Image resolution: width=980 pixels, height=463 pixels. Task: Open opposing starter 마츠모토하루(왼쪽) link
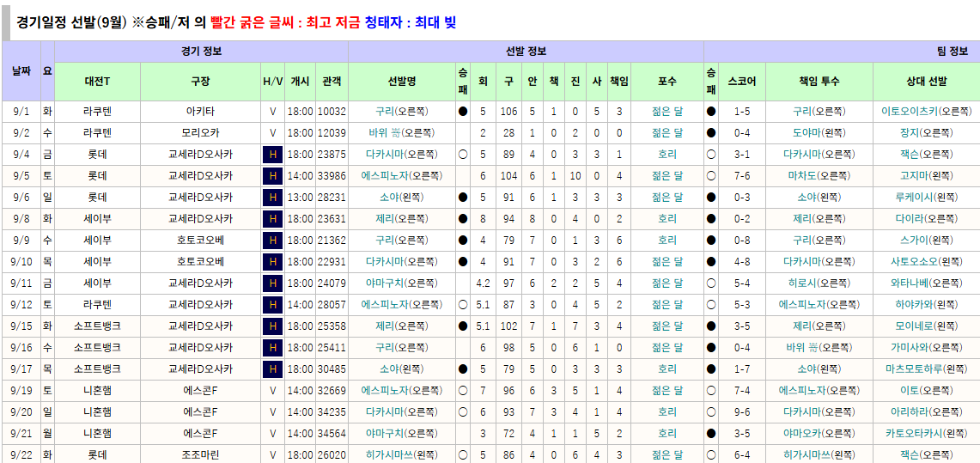(926, 369)
